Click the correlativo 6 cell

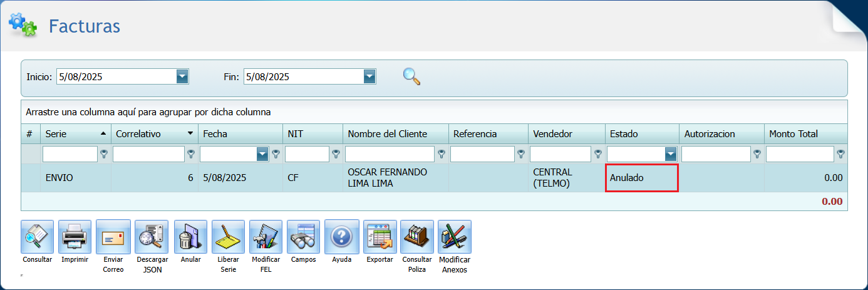point(155,178)
